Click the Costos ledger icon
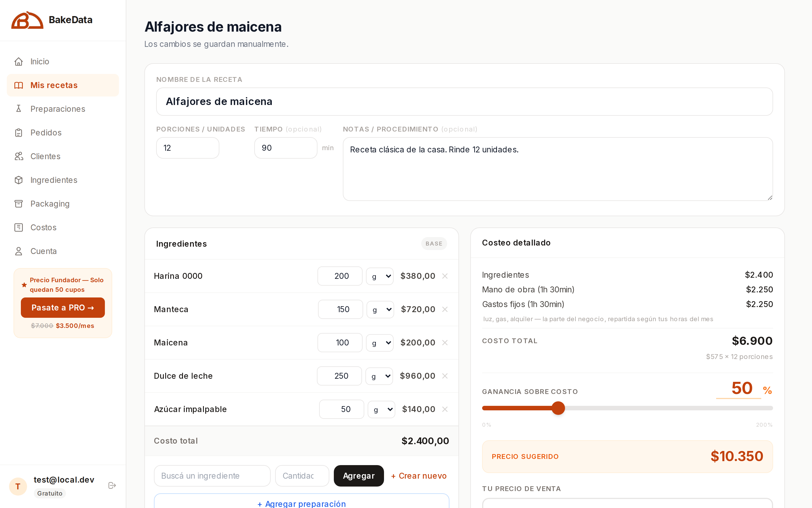This screenshot has height=508, width=812. point(19,227)
